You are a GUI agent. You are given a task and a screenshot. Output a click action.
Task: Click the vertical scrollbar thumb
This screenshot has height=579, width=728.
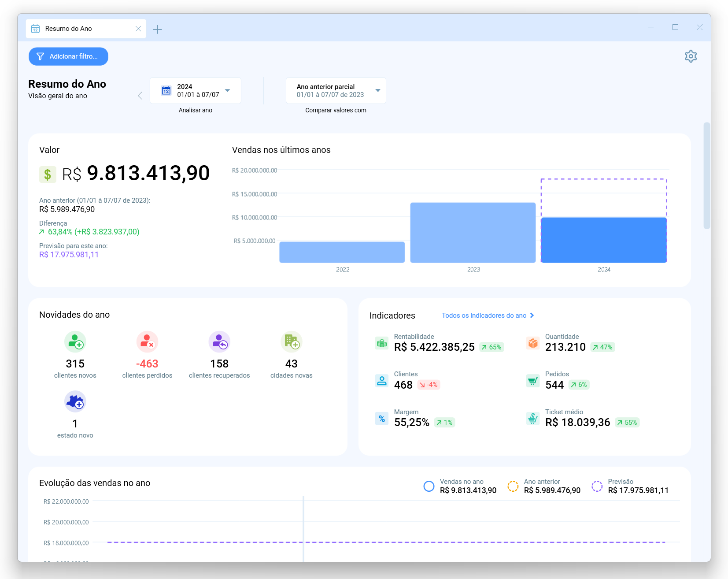[x=707, y=175]
